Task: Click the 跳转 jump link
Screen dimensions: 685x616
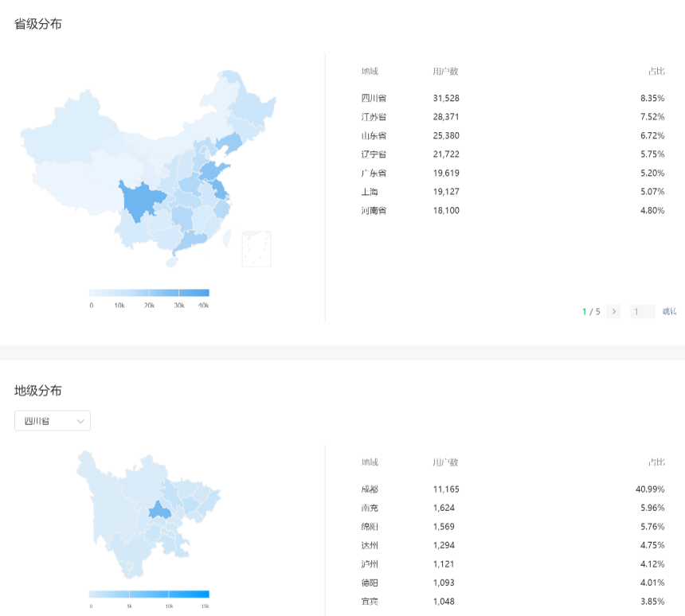Action: pyautogui.click(x=669, y=311)
